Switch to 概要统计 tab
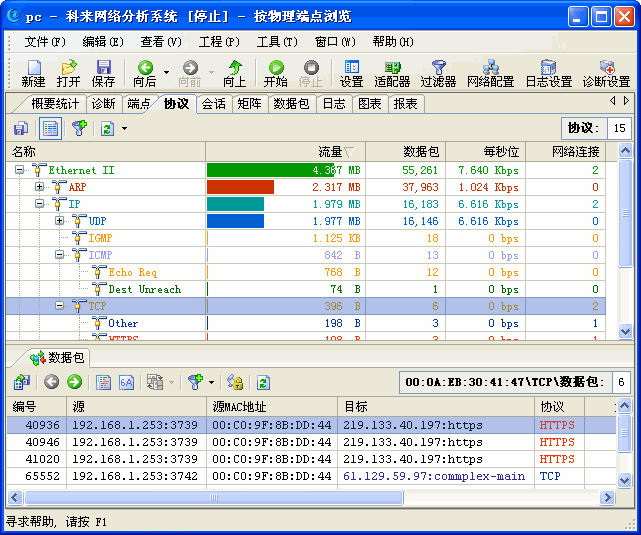 tap(55, 104)
